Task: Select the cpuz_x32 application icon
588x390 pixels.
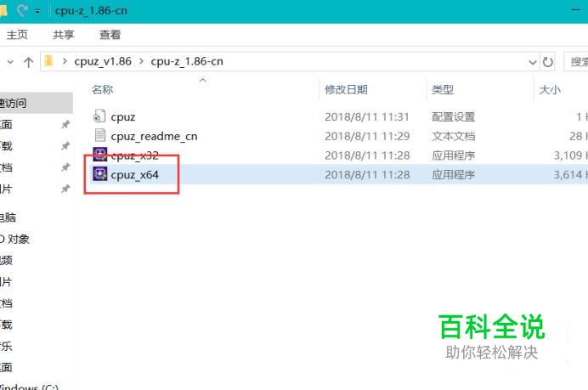Action: [x=99, y=154]
